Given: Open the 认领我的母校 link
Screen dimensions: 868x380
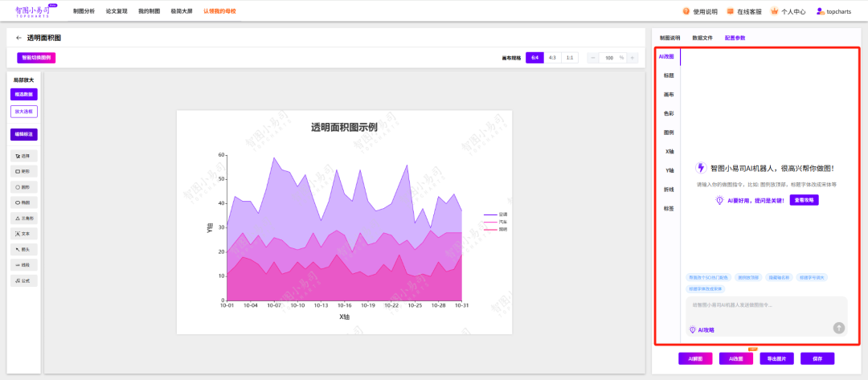Looking at the screenshot, I should pos(219,11).
